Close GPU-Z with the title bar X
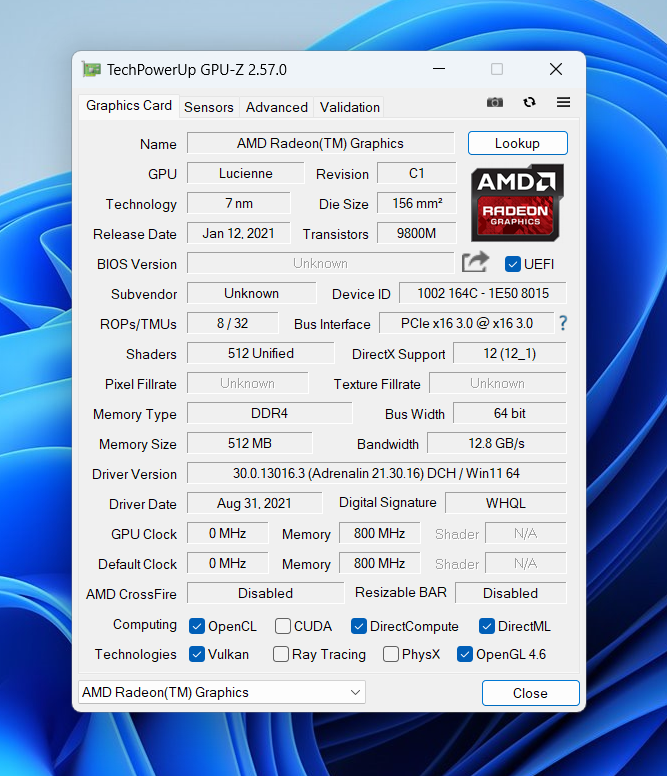This screenshot has width=667, height=776. point(556,69)
